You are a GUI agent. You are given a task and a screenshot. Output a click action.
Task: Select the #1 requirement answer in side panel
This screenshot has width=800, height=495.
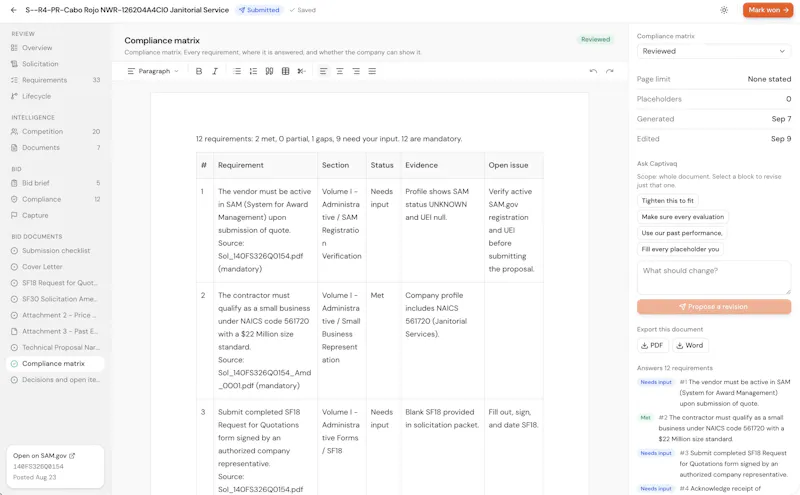714,392
